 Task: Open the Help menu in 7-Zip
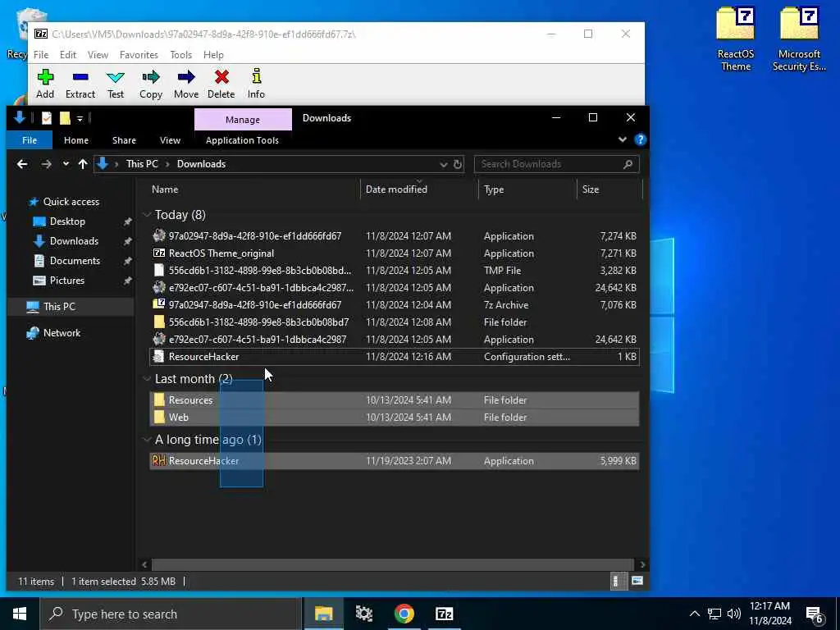(213, 55)
